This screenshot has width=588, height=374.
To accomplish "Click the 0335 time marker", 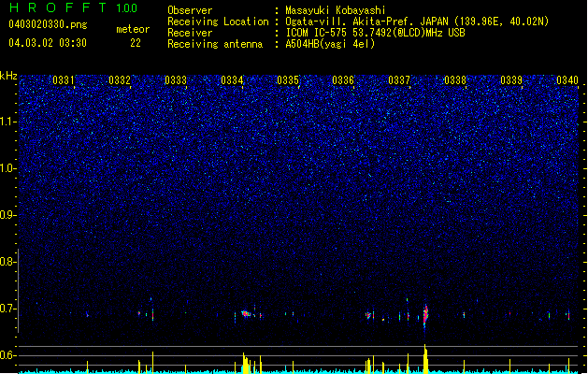I will [288, 80].
